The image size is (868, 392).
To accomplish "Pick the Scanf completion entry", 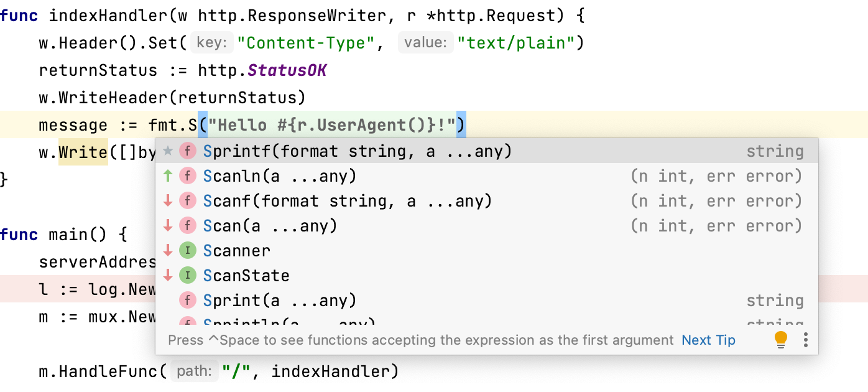I will [x=347, y=201].
